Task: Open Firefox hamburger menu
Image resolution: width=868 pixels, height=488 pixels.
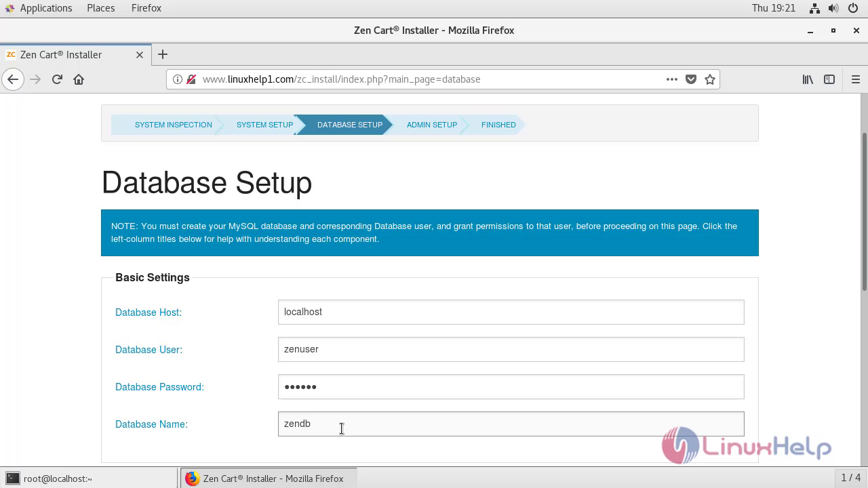Action: [855, 79]
